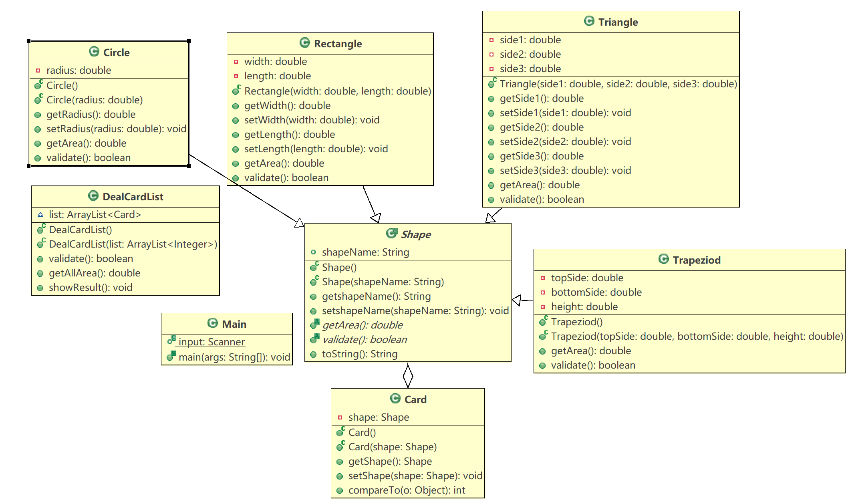Click the aggregation diamond above Card
The width and height of the screenshot is (846, 504).
click(x=408, y=375)
